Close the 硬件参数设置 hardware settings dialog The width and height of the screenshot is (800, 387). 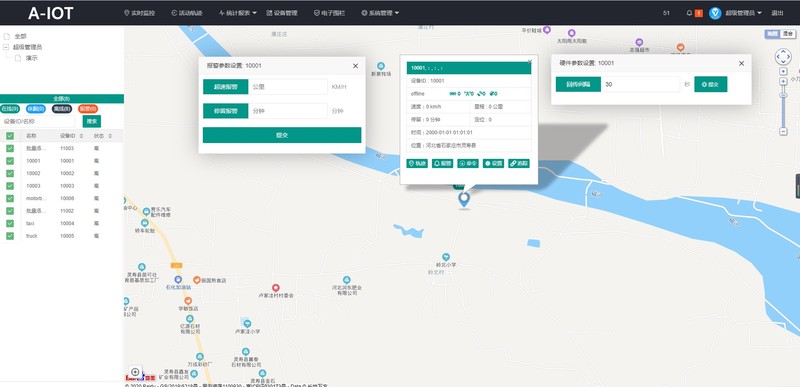tap(741, 63)
